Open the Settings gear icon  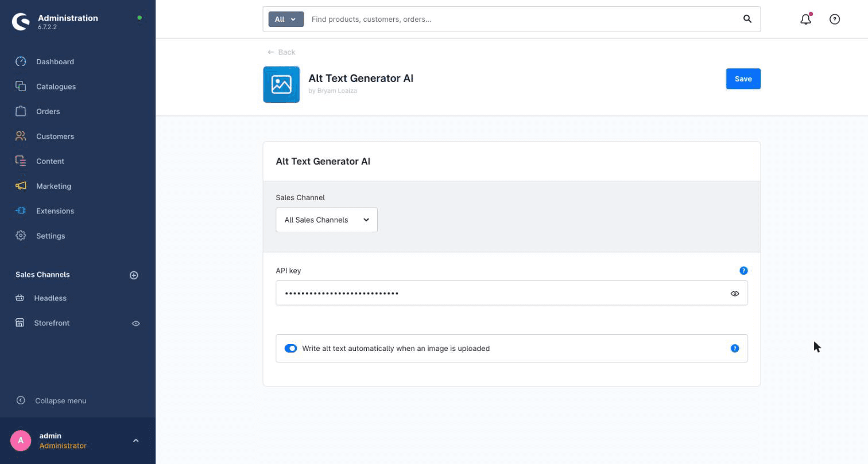21,236
